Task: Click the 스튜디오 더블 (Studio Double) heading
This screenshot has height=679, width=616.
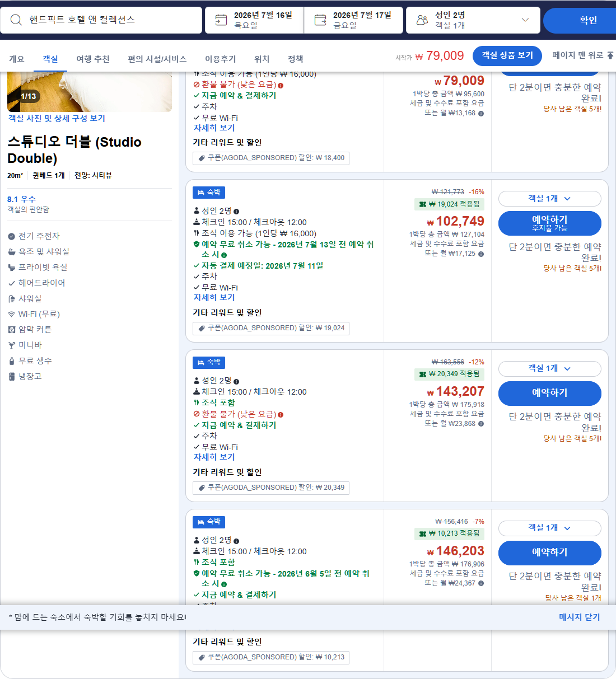Action: pos(74,150)
